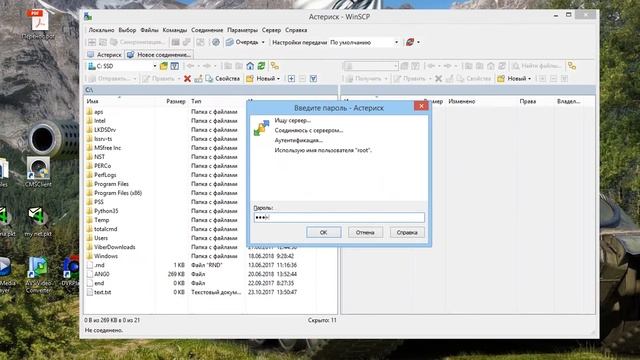Open the local directory folder icon next to C: SSD

(164, 66)
